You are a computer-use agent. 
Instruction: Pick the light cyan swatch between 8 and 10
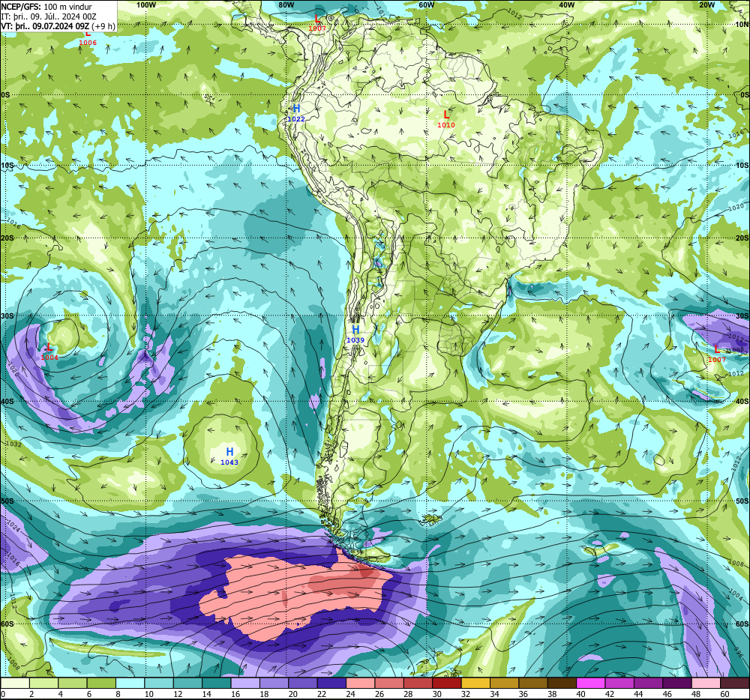130,684
